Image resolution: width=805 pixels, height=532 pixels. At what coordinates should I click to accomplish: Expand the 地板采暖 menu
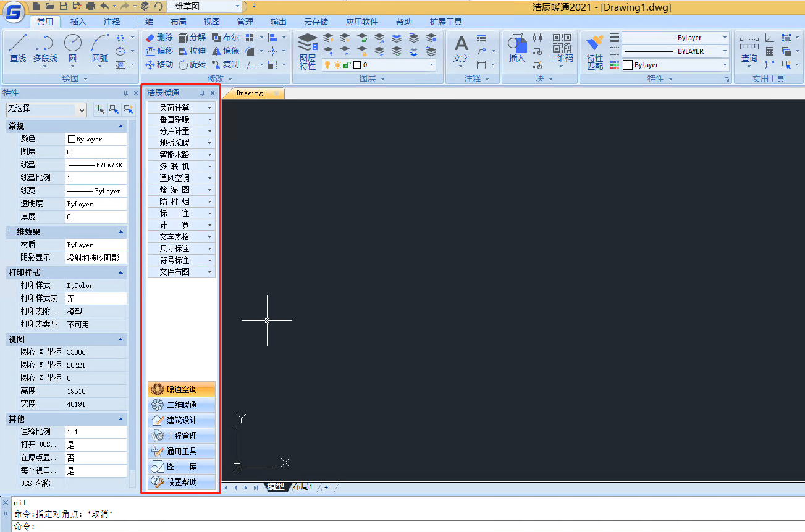pyautogui.click(x=182, y=143)
